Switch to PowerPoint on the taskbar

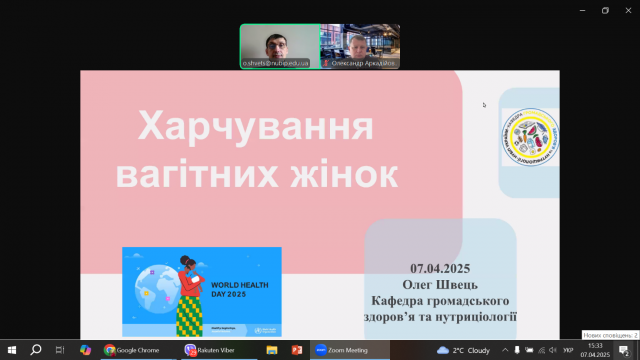(x=297, y=350)
